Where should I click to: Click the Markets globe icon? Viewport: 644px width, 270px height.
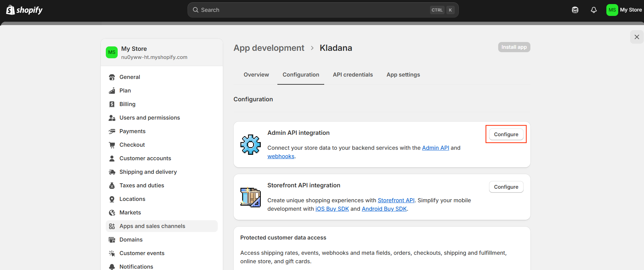point(112,213)
